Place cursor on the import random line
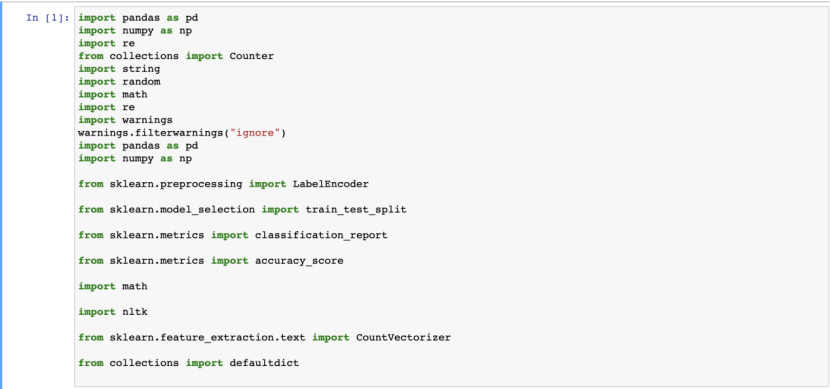The width and height of the screenshot is (830, 389). click(119, 82)
